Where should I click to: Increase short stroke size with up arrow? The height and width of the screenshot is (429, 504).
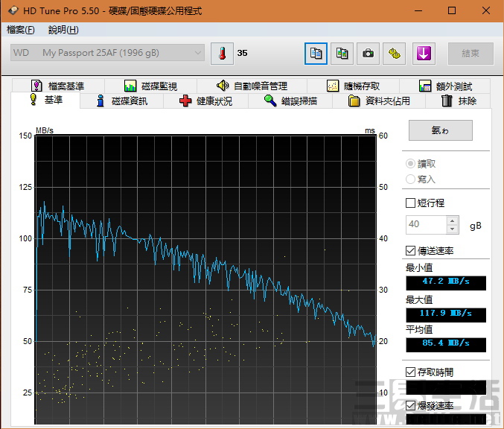pos(452,220)
